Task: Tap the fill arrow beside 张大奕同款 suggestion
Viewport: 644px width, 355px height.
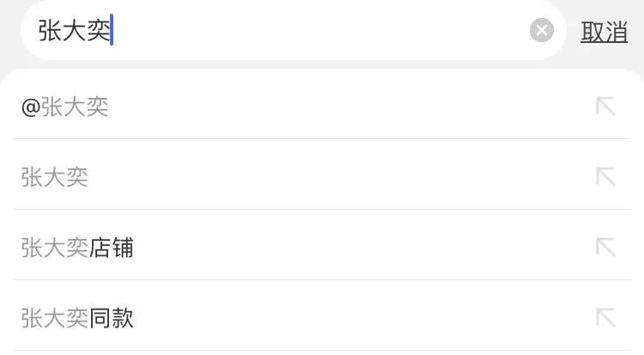Action: pos(605,318)
